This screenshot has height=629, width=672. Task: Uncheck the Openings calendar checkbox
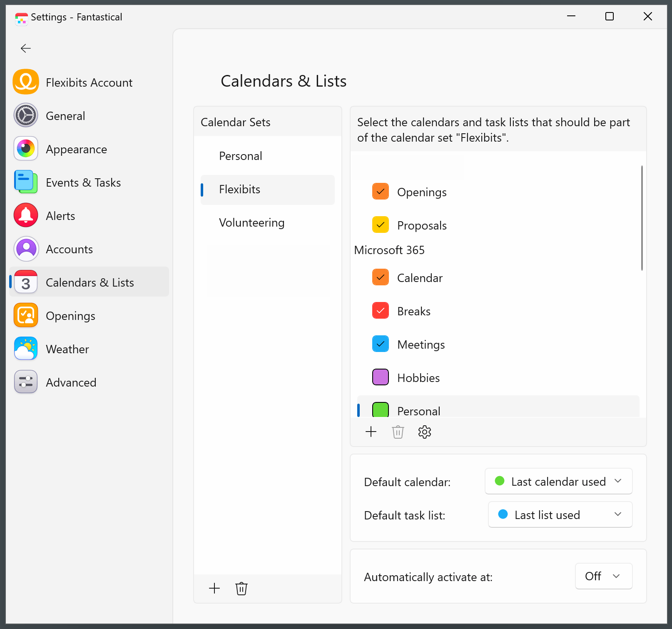click(381, 192)
